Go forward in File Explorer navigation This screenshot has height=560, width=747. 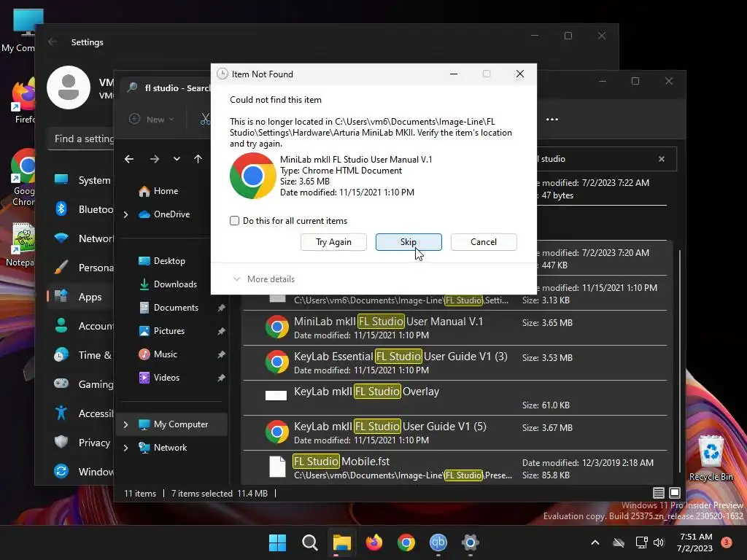[x=155, y=159]
